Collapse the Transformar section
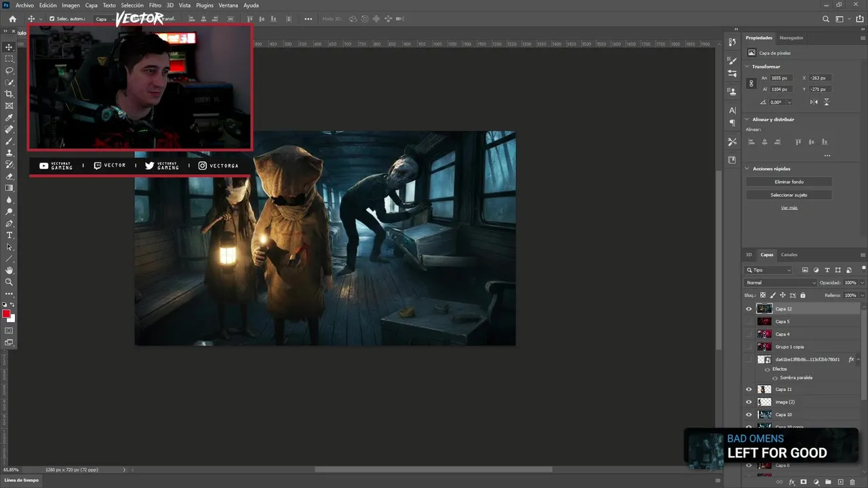This screenshot has width=868, height=488. [747, 66]
